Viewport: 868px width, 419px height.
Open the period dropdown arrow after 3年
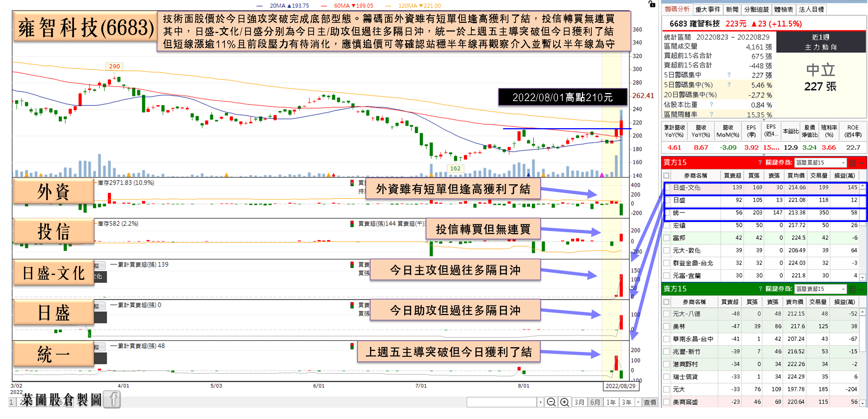tap(638, 402)
